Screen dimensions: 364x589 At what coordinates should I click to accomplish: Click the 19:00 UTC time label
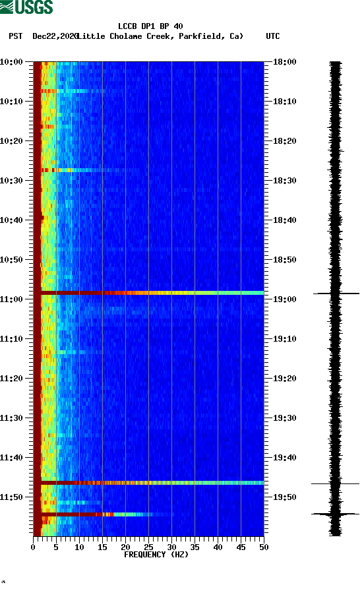pos(285,299)
